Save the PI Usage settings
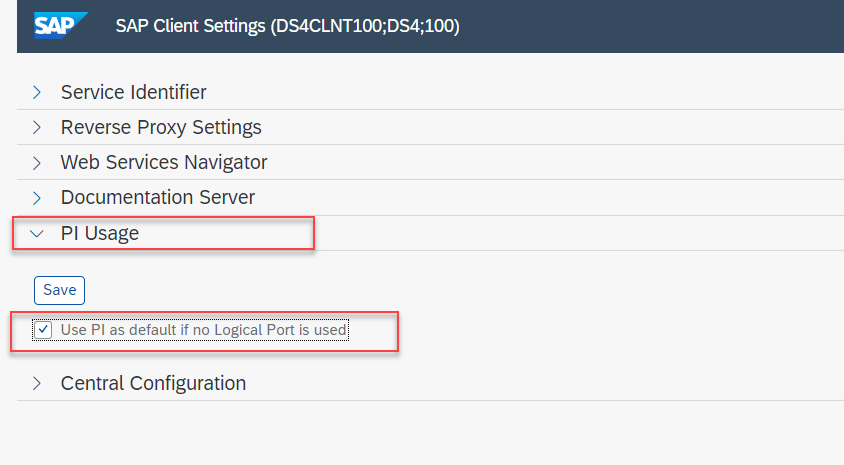 point(59,290)
